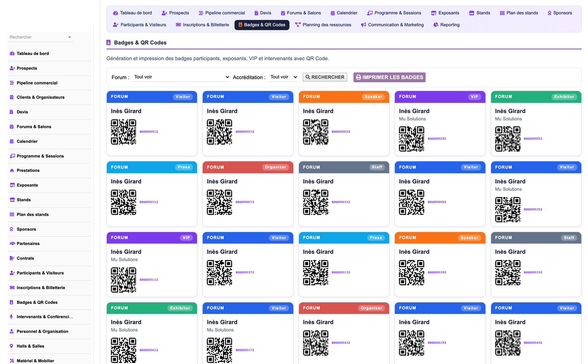Open the Forum filter dropdown
This screenshot has width=588, height=364.
pyautogui.click(x=181, y=77)
